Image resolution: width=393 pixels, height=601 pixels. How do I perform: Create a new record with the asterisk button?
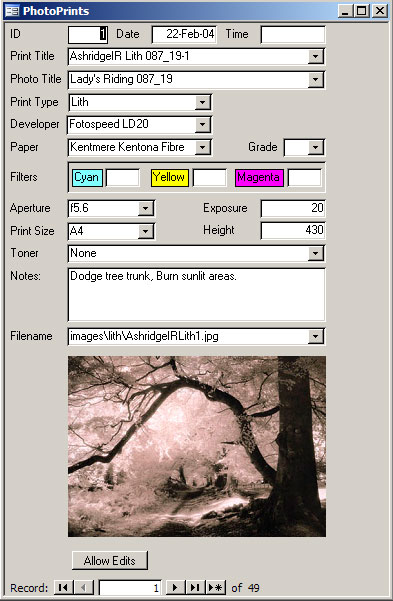click(216, 587)
